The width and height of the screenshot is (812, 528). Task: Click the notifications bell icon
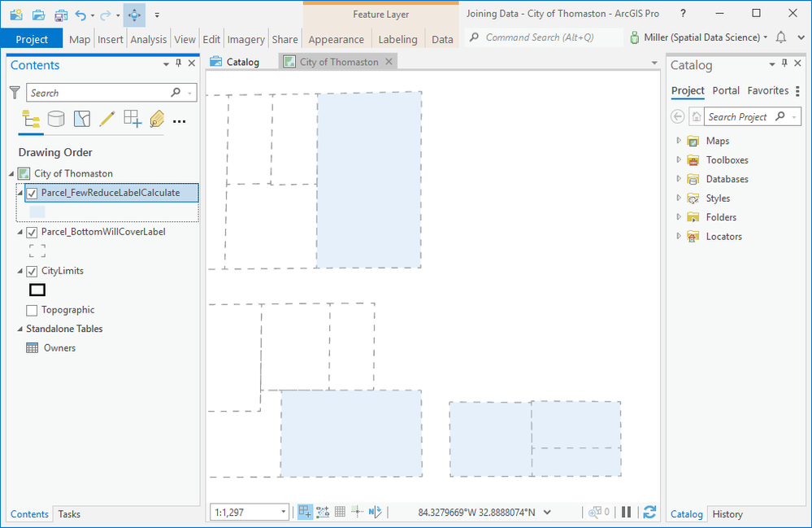tap(781, 37)
